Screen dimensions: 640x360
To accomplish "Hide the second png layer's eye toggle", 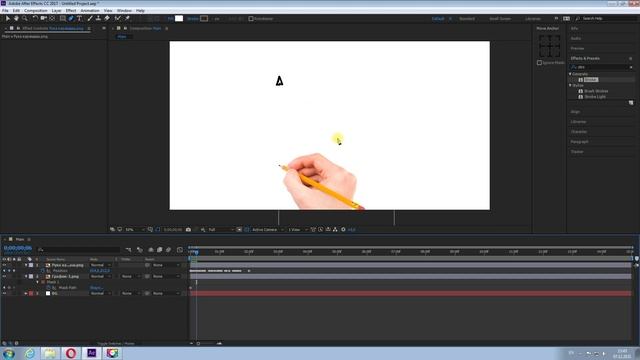I will (x=4, y=277).
